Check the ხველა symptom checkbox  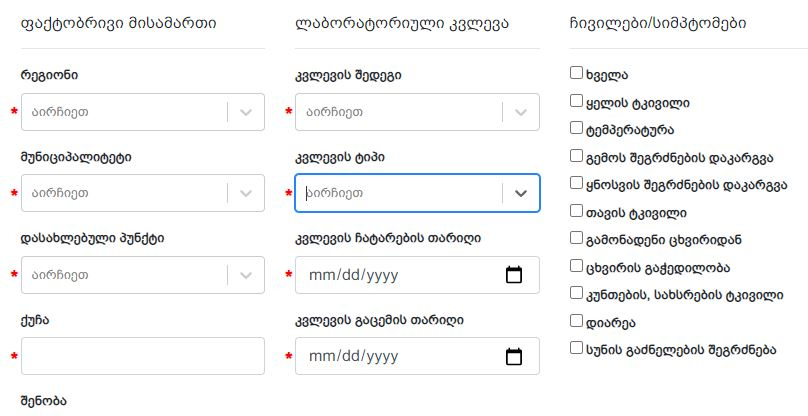(576, 73)
